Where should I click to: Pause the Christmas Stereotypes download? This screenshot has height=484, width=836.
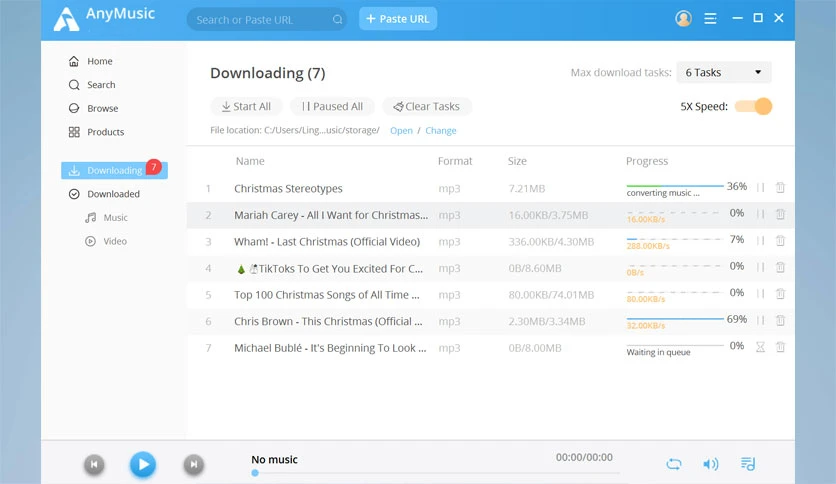click(761, 188)
